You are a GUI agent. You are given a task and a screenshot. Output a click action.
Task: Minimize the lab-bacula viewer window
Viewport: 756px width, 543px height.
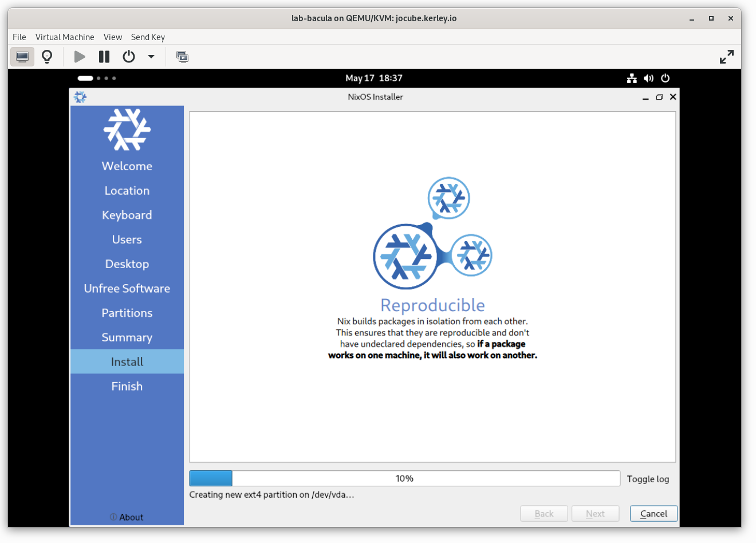[x=692, y=18]
